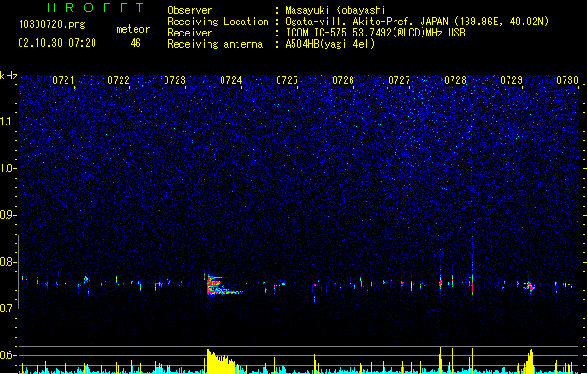Click the yellow intensity peak below 0724 echo
Screen dimensions: 588x374
pos(223,361)
